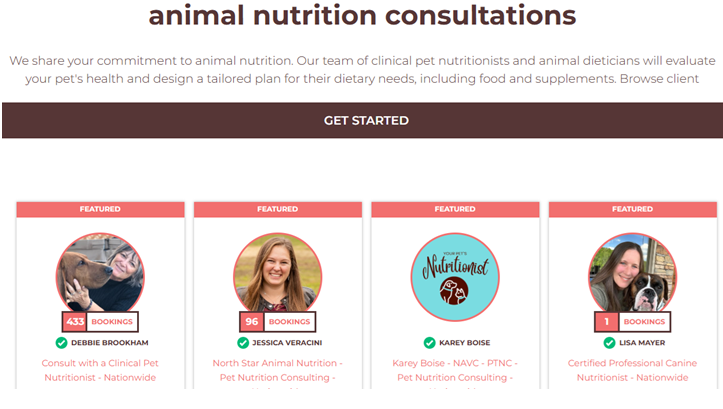Click green verified checkmark beside Lisa Mayer
723x409 pixels.
609,343
